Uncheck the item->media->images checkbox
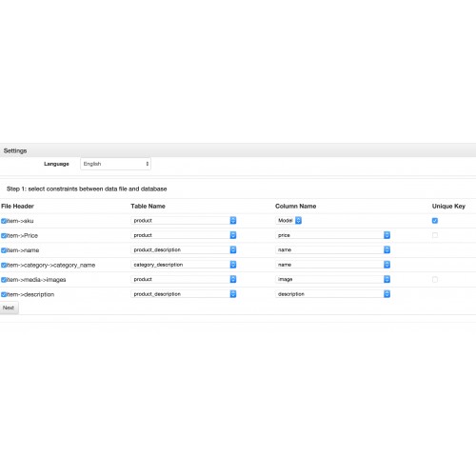The width and height of the screenshot is (476, 476). point(4,280)
